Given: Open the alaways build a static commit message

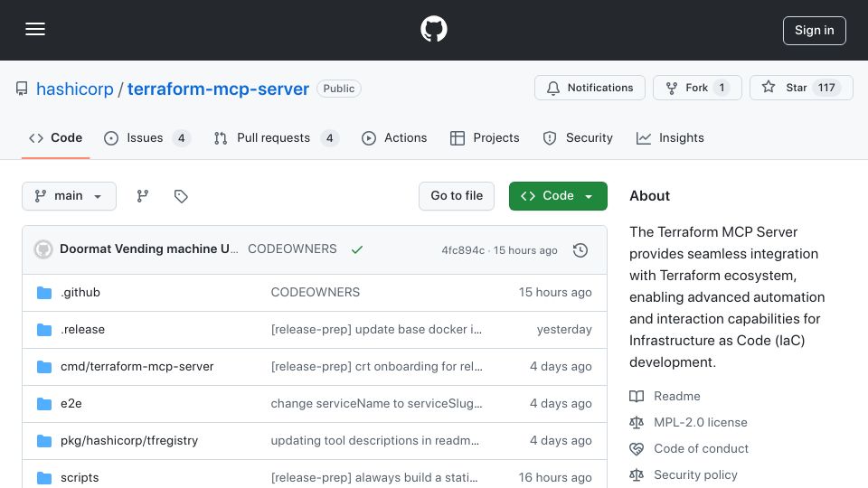Looking at the screenshot, I should (x=374, y=477).
